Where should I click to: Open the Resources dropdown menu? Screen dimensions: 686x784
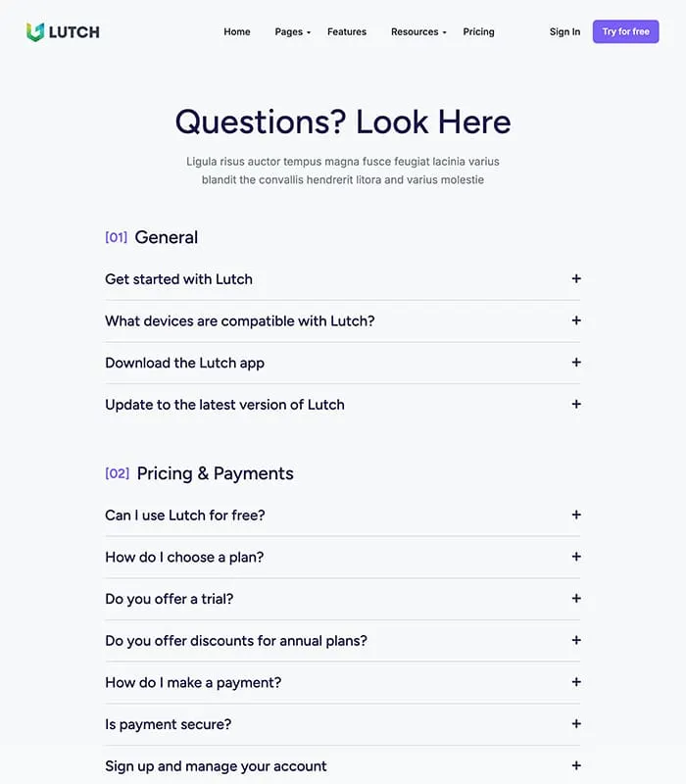416,31
